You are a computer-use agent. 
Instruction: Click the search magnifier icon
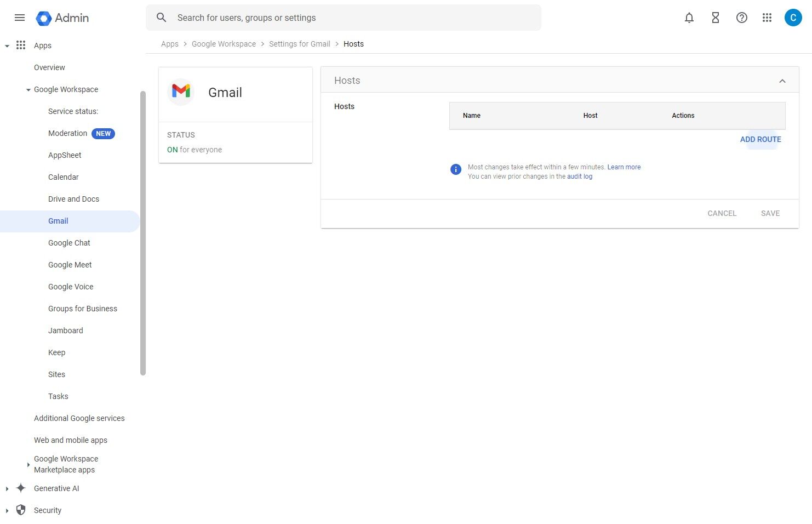coord(161,18)
